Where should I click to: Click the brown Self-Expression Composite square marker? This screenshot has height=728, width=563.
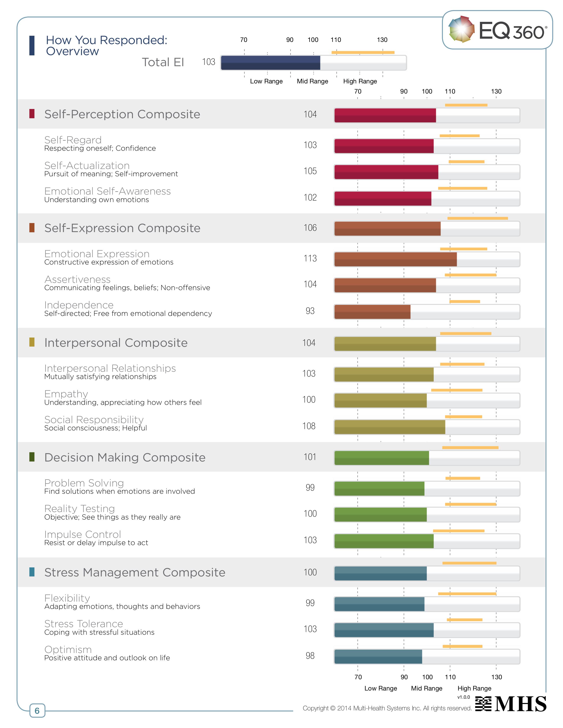click(x=32, y=228)
